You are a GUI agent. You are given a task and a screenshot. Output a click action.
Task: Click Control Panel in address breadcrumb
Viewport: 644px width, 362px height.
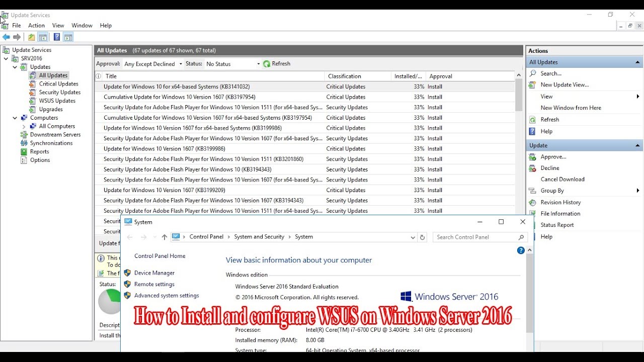click(206, 237)
